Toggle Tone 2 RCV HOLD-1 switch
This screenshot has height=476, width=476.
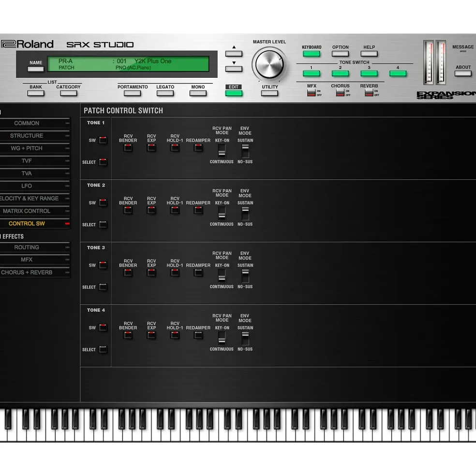(175, 210)
